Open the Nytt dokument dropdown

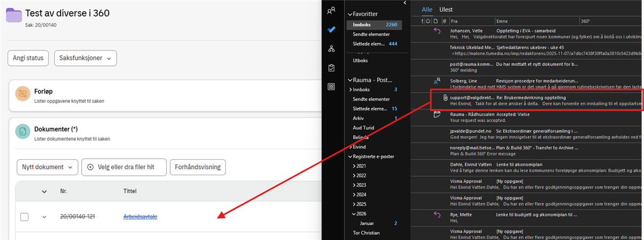[47, 167]
